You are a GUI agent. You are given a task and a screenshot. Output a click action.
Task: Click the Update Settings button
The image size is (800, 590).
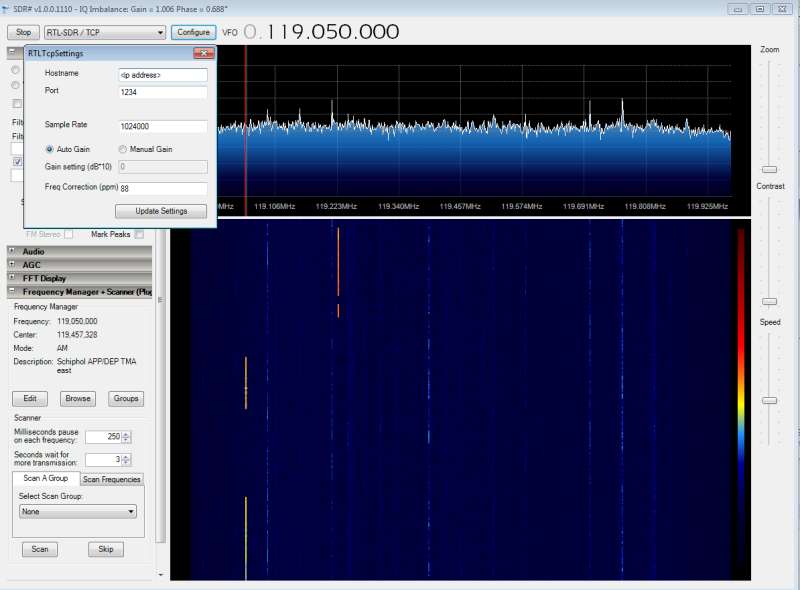[161, 211]
